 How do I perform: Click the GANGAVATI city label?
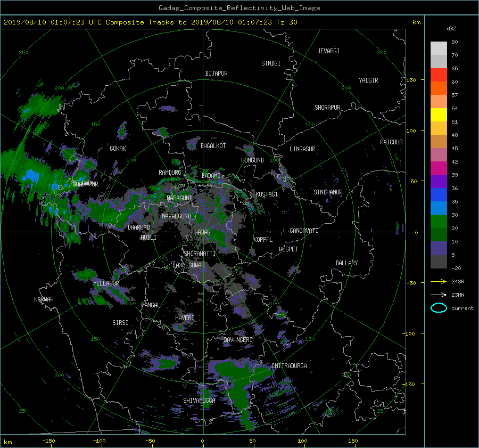coord(304,230)
